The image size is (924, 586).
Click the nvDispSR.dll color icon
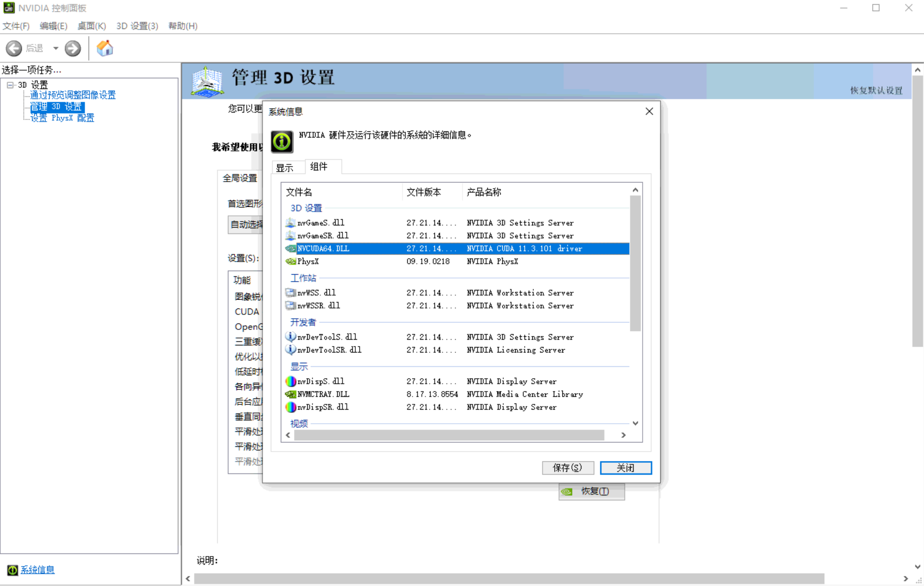coord(290,407)
